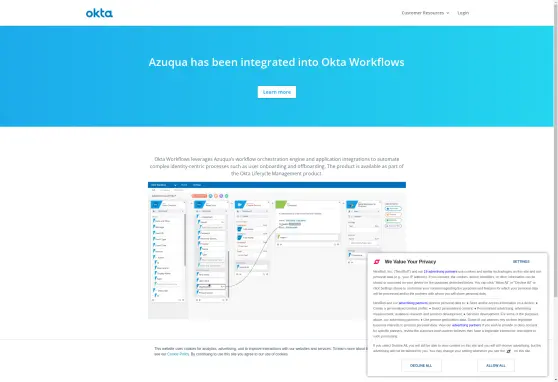Screen dimensions: 558x382
Task: Open the 19 advertising partners link
Action: [x=440, y=271]
